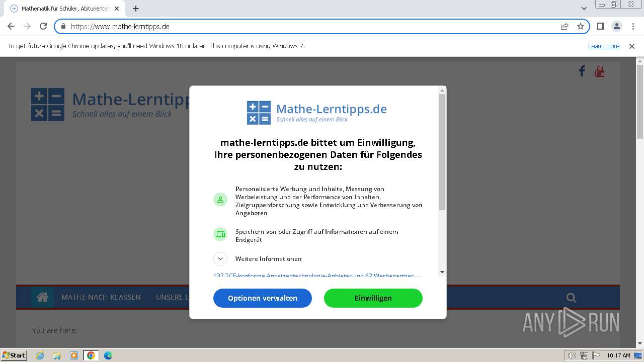Accept cookies with the Einwilligen button

pos(373,298)
